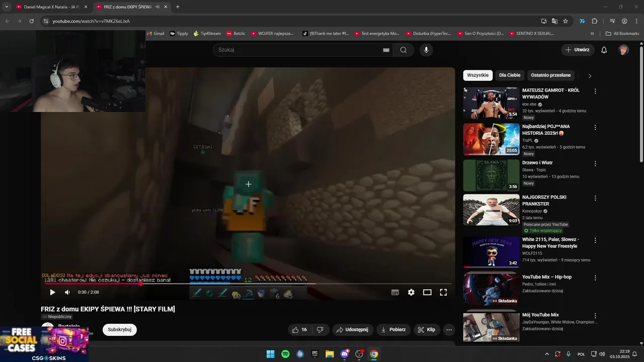The width and height of the screenshot is (644, 362).
Task: Start voice search with microphone
Action: click(426, 50)
